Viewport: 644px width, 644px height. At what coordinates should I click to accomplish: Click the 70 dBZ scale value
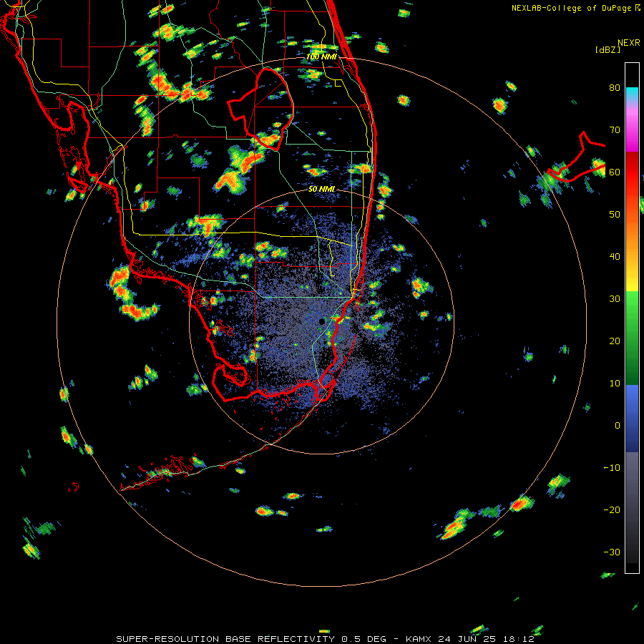coord(615,130)
